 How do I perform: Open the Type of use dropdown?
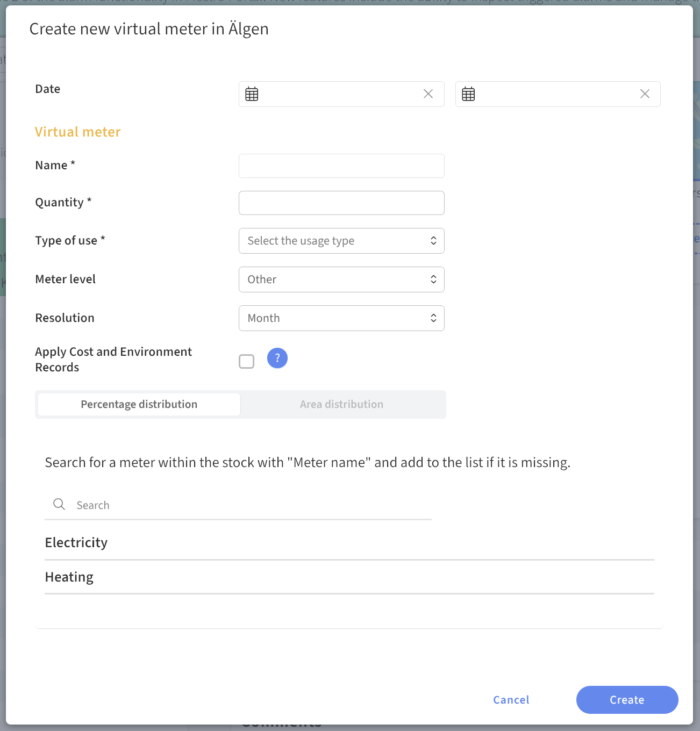(341, 241)
